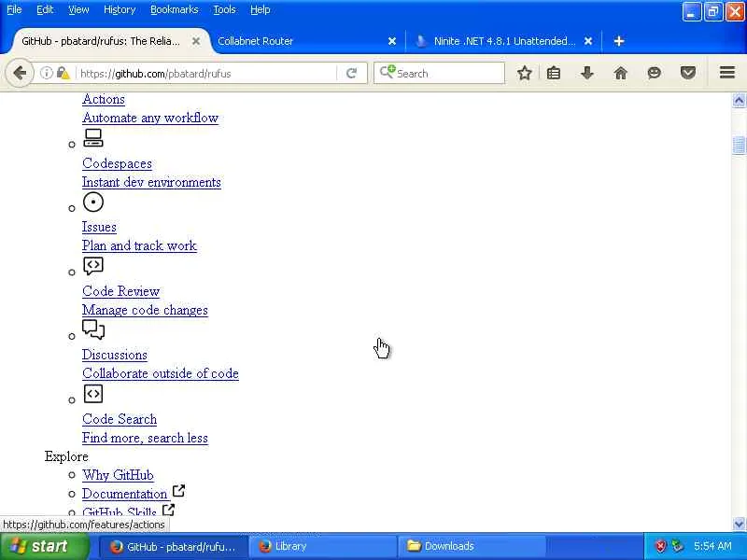Viewport: 747px width, 560px height.
Task: Open the smiley chat toolbar icon
Action: click(x=655, y=74)
